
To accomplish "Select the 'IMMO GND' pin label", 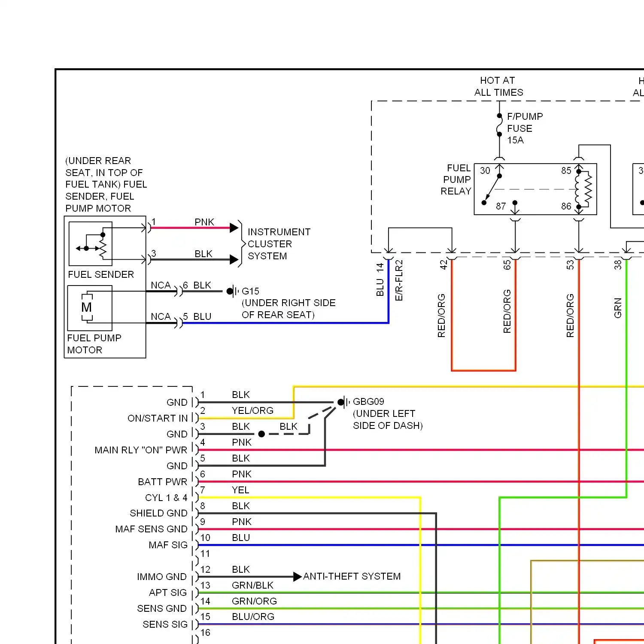I will 162,577.
